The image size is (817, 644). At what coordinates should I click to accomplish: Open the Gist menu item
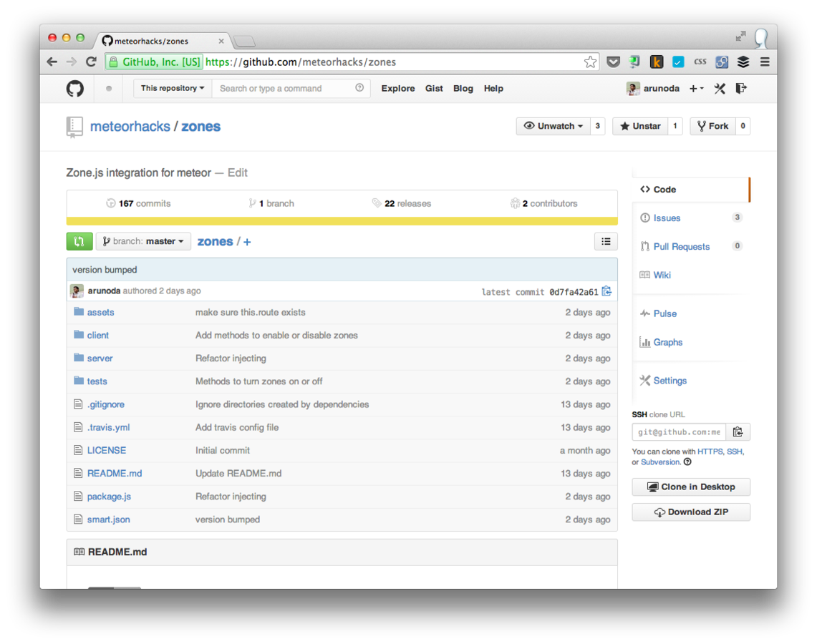434,89
